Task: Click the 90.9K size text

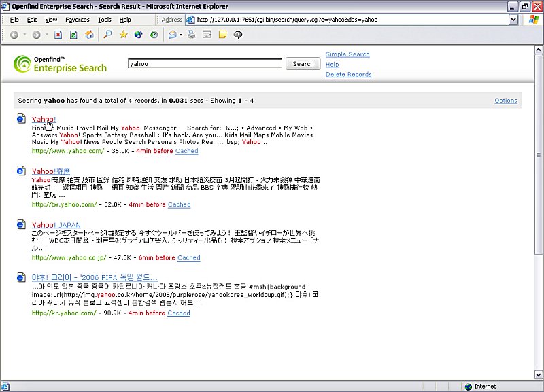Action: pyautogui.click(x=112, y=313)
